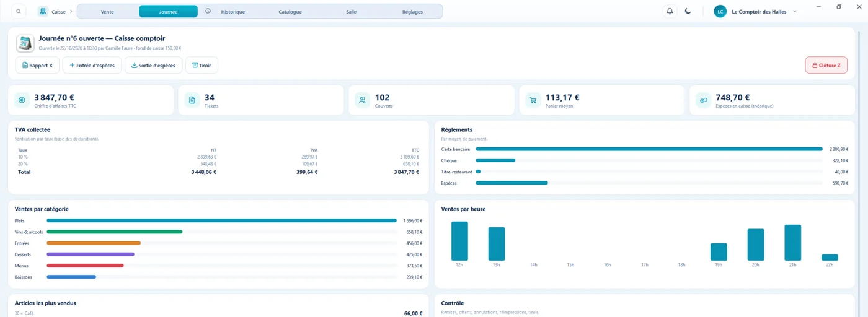The height and width of the screenshot is (317, 868).
Task: Click the Chèque payment bar
Action: pyautogui.click(x=495, y=160)
